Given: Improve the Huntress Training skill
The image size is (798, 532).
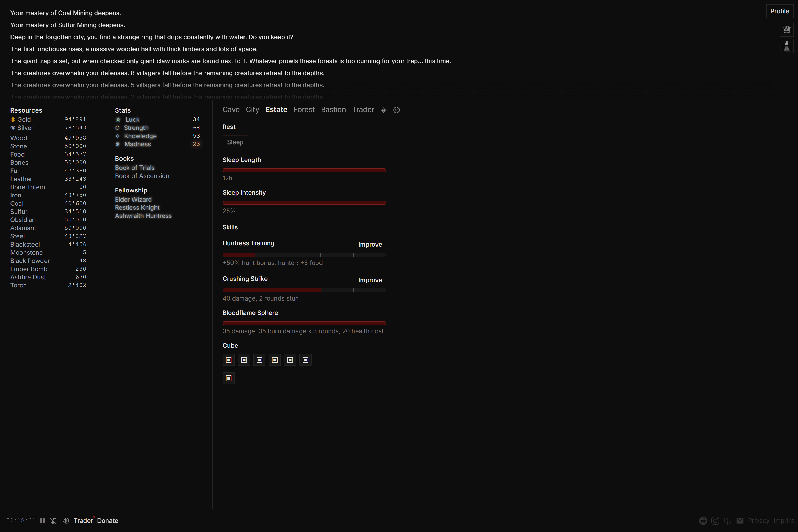Looking at the screenshot, I should (x=370, y=244).
